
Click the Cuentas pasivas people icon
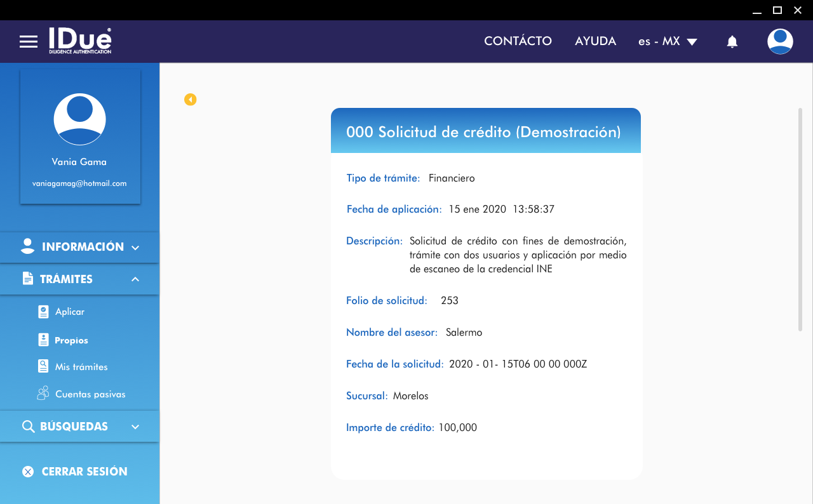(x=43, y=394)
